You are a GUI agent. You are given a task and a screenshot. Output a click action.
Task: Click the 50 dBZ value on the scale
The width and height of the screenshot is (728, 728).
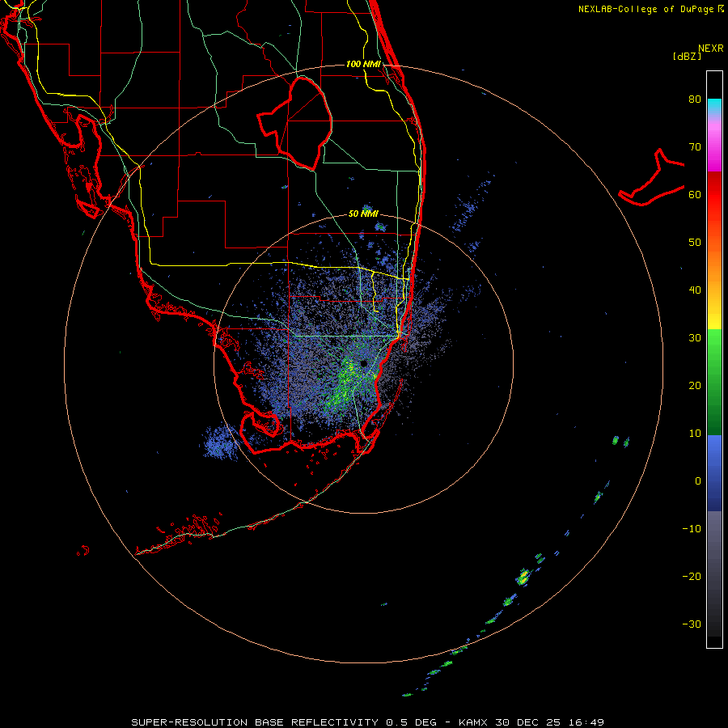point(695,243)
